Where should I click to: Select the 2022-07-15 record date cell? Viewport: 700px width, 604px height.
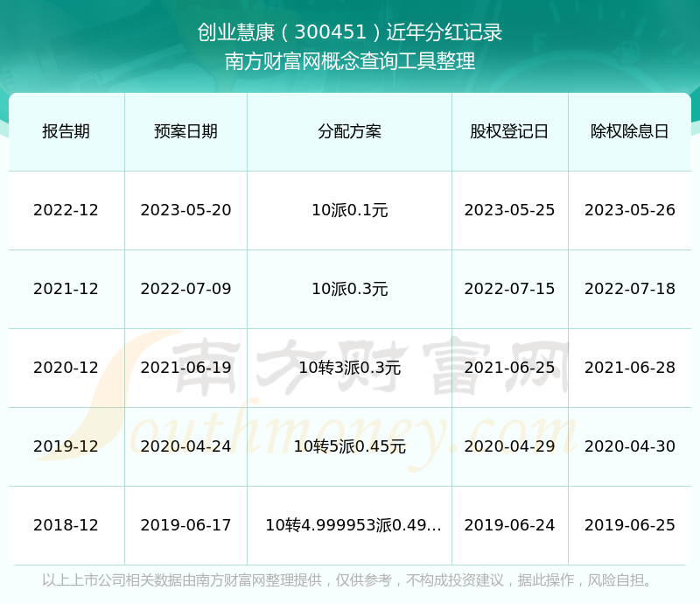[x=509, y=289]
